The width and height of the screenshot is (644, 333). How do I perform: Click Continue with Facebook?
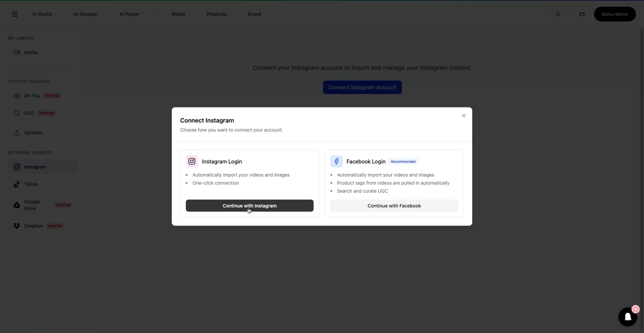[x=394, y=205]
